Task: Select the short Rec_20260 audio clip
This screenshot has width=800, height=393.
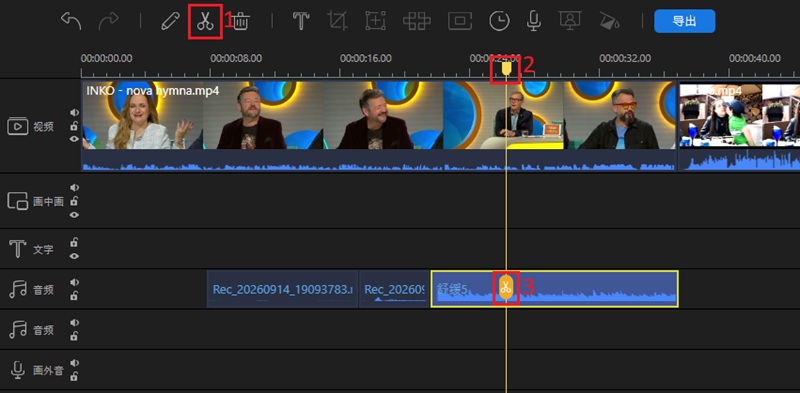Action: coord(394,289)
